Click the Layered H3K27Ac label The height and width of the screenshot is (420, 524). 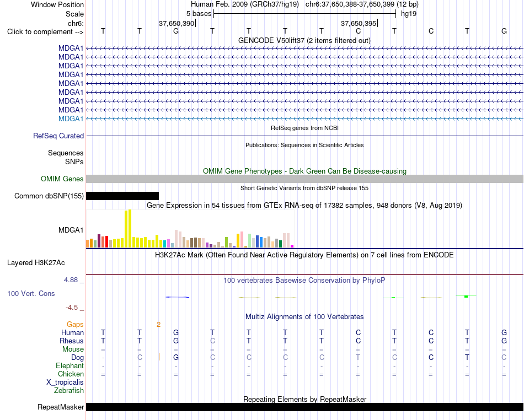pos(36,263)
